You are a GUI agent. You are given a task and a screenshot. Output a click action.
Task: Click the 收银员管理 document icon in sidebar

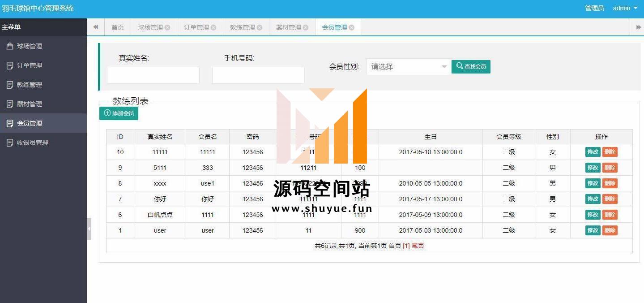(x=9, y=143)
